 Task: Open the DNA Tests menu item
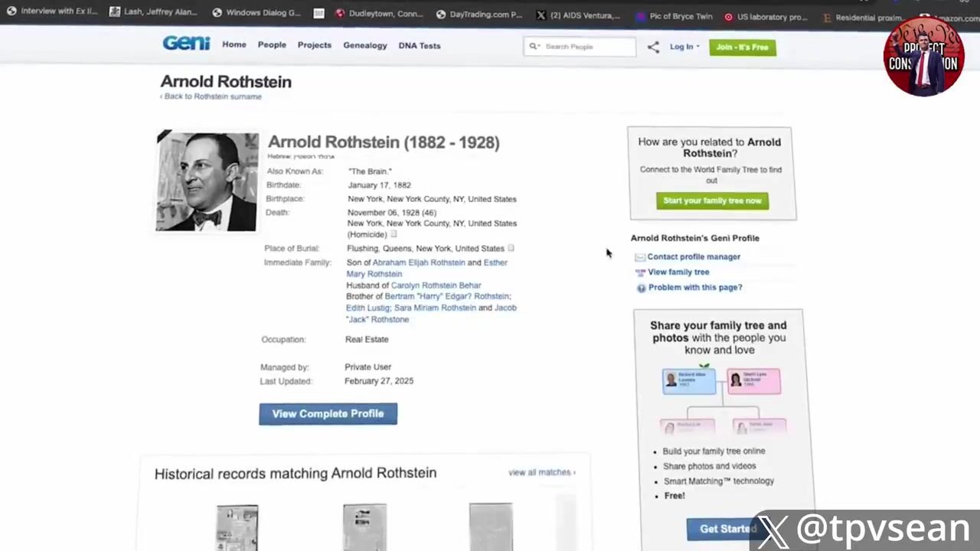(419, 45)
